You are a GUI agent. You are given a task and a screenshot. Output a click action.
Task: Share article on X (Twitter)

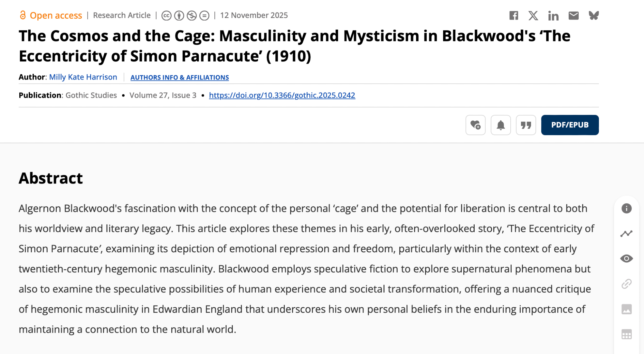(x=533, y=15)
